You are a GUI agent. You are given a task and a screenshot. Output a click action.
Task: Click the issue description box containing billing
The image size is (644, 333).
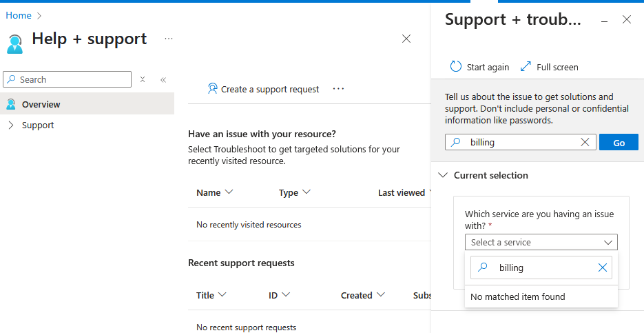[x=521, y=142]
